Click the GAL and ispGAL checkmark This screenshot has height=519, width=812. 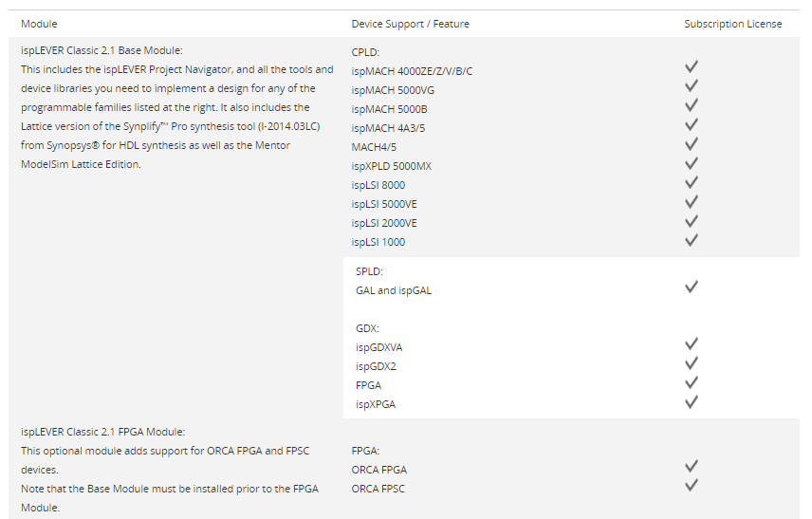(692, 287)
